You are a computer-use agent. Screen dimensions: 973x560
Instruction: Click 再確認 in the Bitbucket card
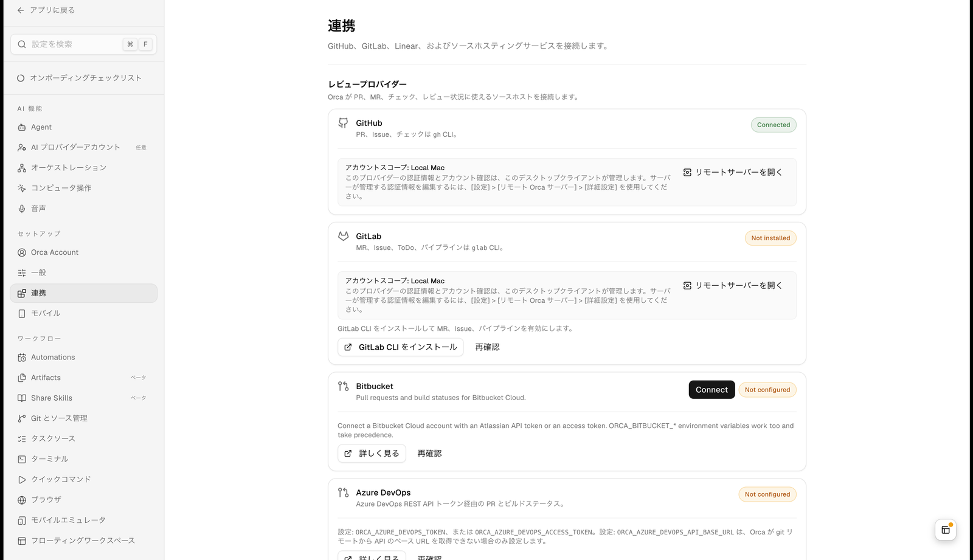429,454
